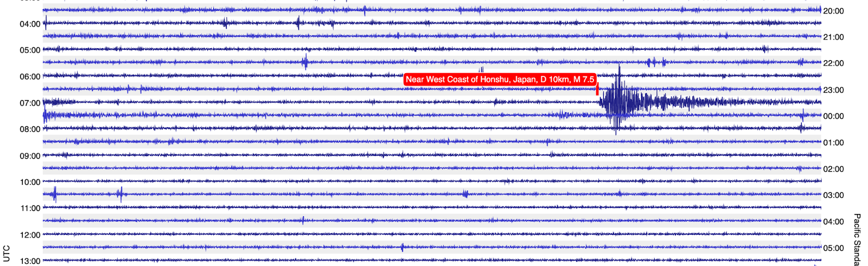
Task: Select the 06:00 UTC time label
Action: tap(30, 77)
